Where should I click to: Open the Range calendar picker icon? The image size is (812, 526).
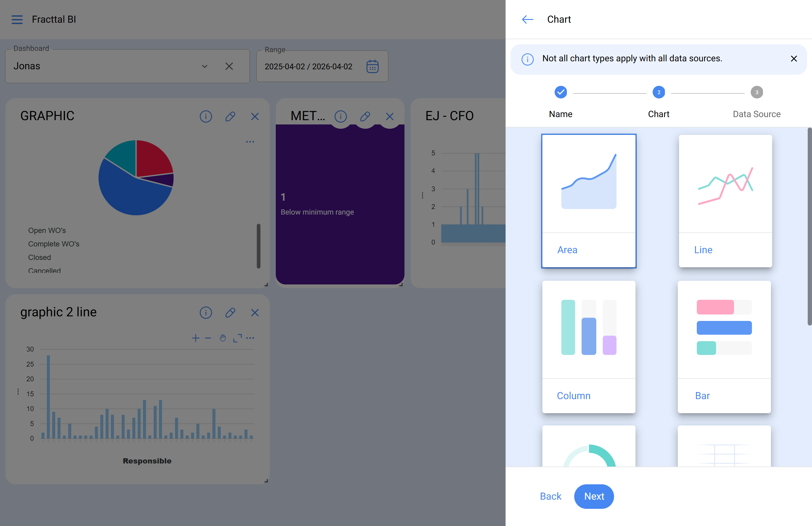click(372, 67)
